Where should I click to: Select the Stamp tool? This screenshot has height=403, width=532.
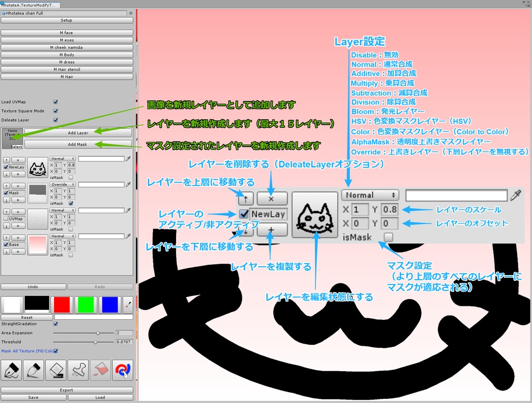pyautogui.click(x=77, y=370)
